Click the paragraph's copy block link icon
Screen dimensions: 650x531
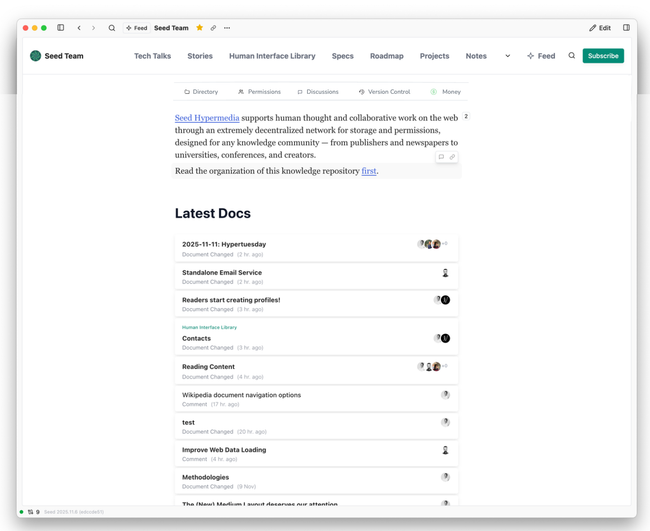(x=452, y=157)
